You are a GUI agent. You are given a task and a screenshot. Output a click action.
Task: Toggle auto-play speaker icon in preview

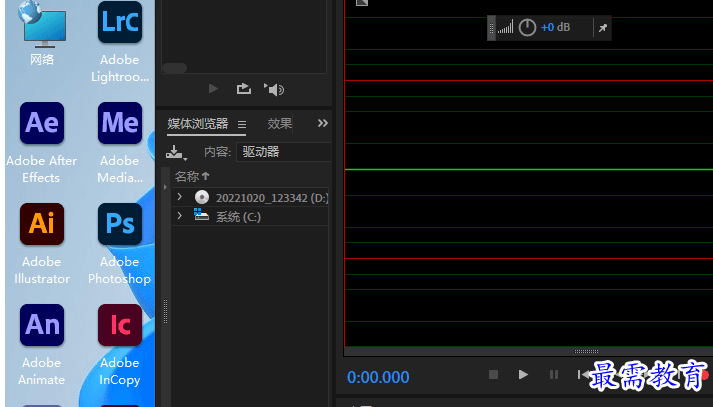pos(274,89)
